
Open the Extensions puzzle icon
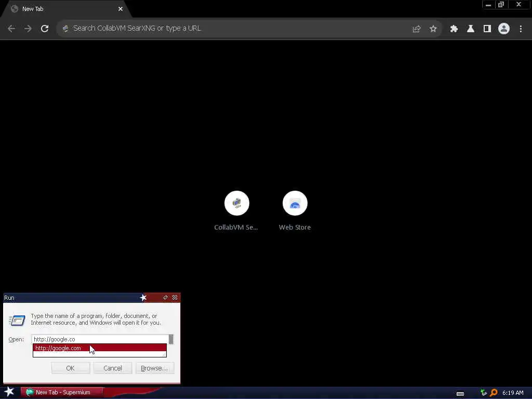click(x=454, y=29)
